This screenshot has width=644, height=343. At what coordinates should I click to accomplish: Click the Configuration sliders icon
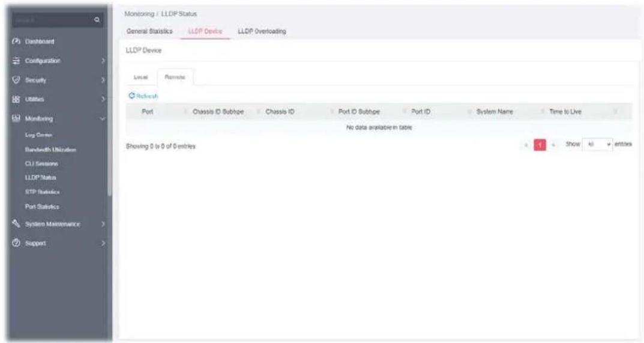click(16, 61)
